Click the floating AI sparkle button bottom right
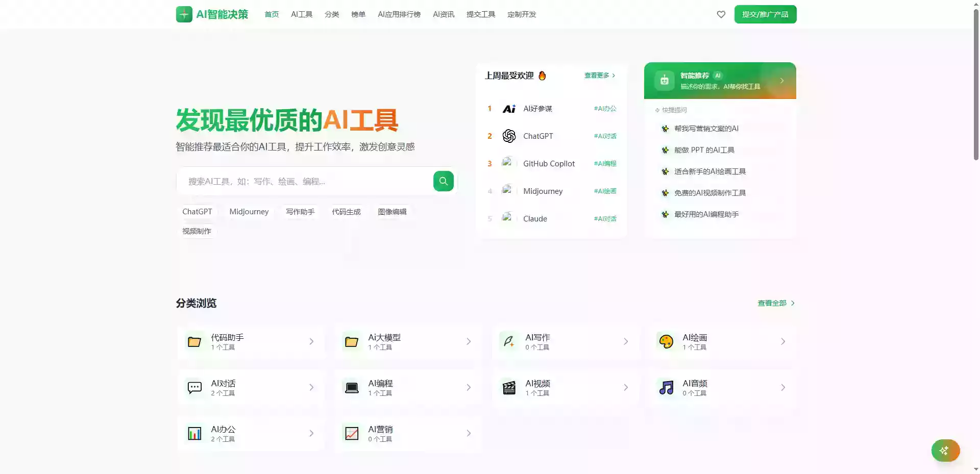Viewport: 980px width, 474px height. pos(945,451)
